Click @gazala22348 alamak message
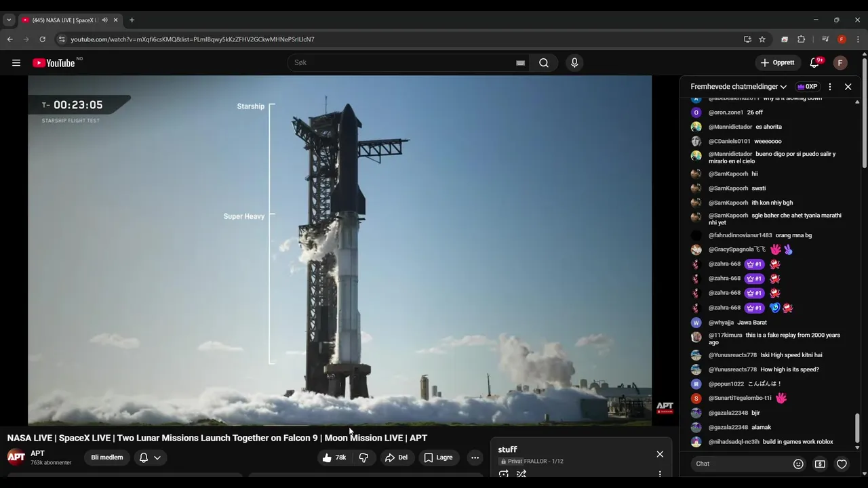The height and width of the screenshot is (488, 868). (x=771, y=428)
